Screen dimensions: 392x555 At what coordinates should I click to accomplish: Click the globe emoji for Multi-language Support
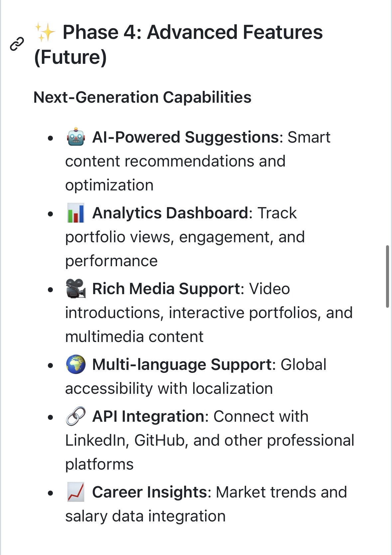coord(76,364)
